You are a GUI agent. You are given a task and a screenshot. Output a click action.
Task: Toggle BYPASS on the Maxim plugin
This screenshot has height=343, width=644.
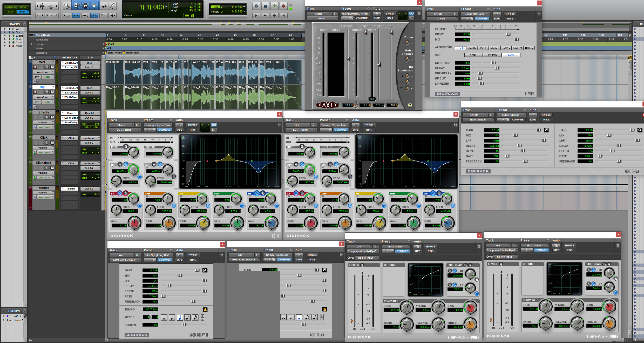coord(390,14)
